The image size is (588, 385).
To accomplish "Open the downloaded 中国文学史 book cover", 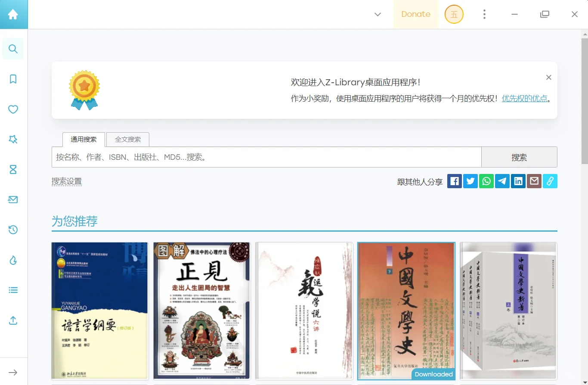I will point(406,311).
